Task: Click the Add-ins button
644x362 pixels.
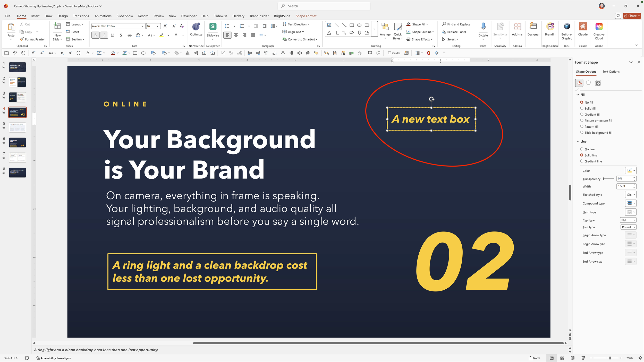Action: click(517, 29)
